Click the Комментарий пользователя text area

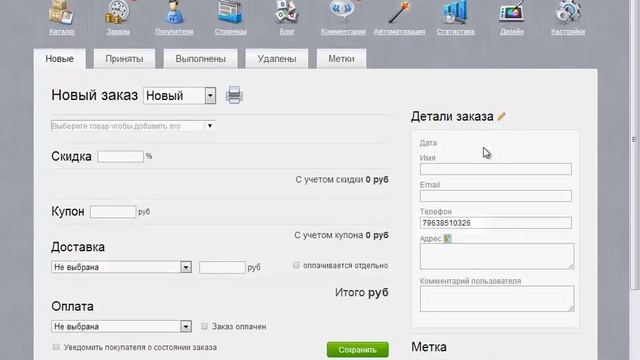(497, 299)
